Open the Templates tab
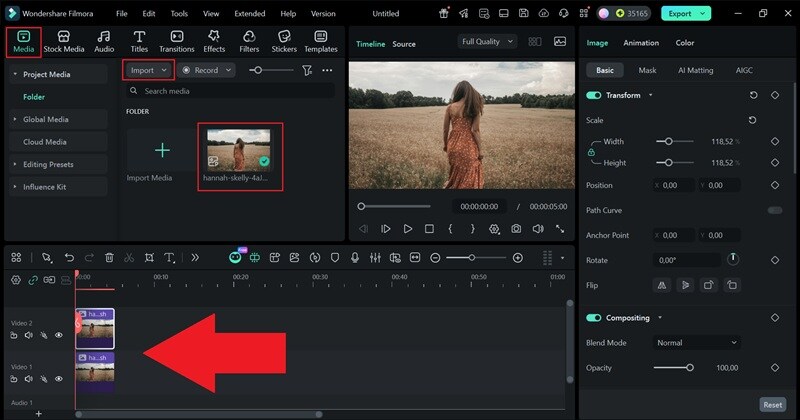 [321, 41]
